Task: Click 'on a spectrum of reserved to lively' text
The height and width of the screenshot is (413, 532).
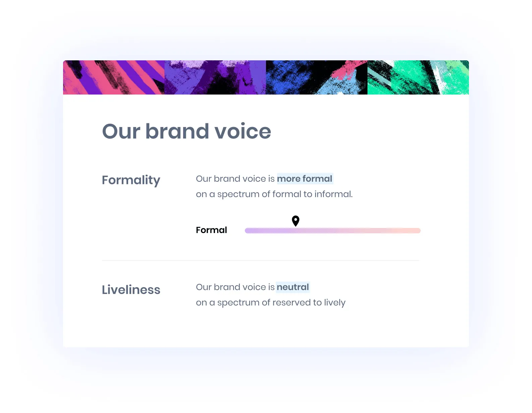Action: 271,302
